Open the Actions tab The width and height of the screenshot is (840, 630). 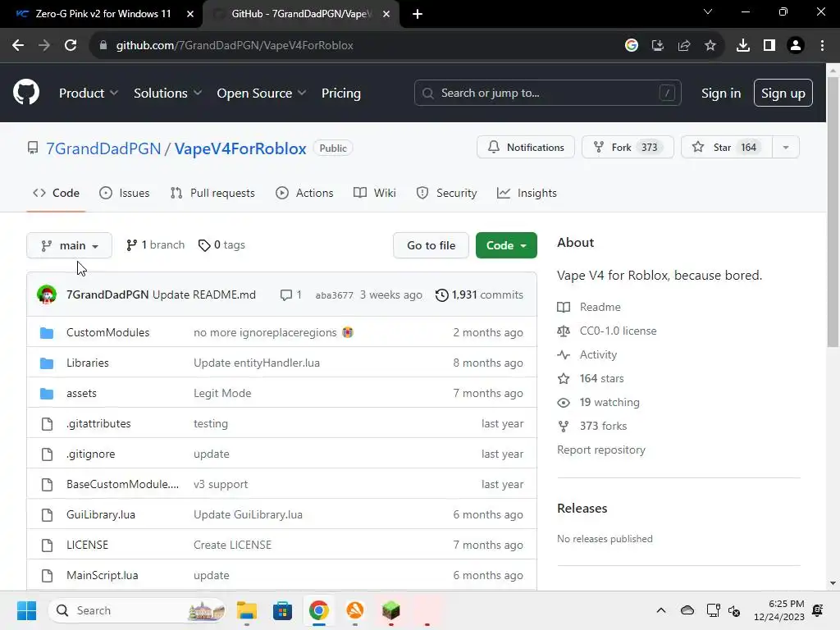304,193
